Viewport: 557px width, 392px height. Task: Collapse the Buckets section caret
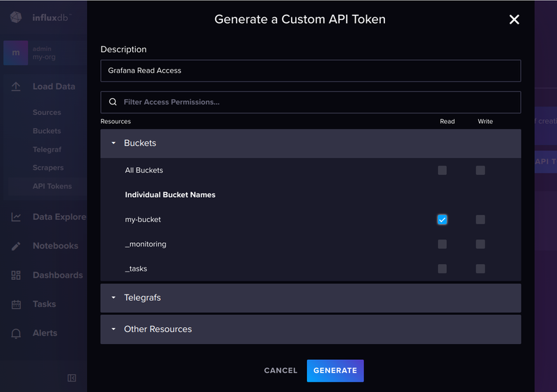[x=113, y=143]
